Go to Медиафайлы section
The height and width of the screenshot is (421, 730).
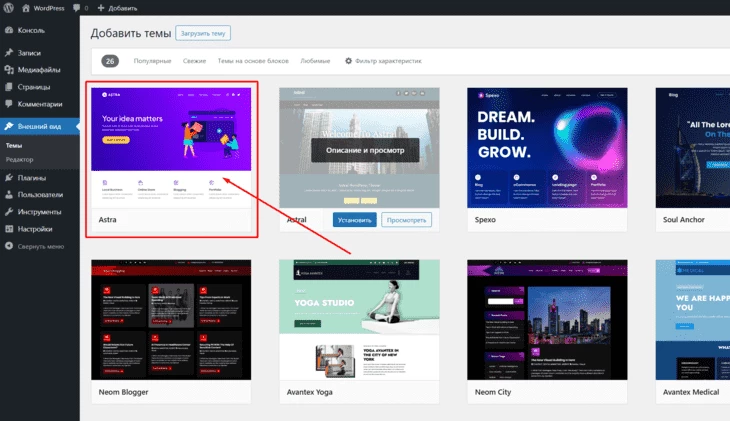coord(39,70)
